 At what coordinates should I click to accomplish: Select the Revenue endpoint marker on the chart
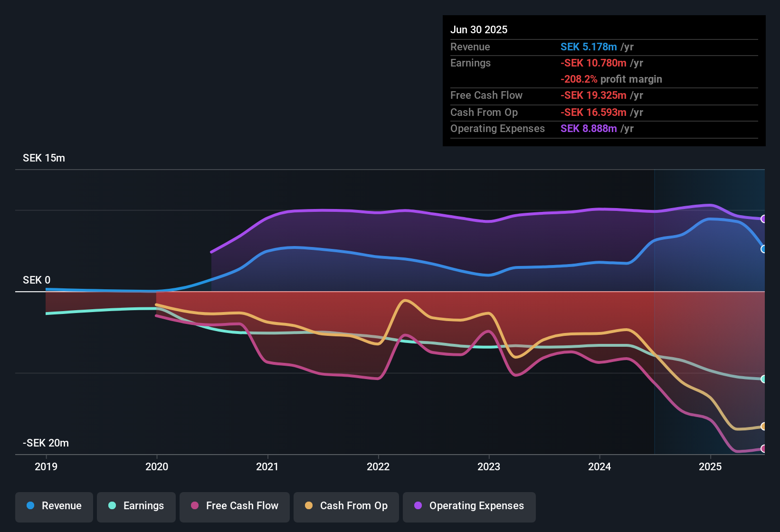(764, 248)
